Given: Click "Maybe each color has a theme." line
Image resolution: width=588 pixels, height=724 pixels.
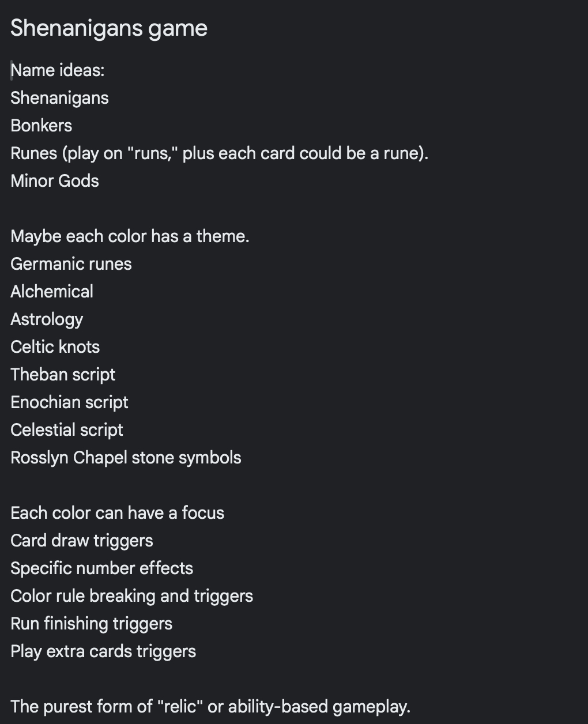Looking at the screenshot, I should [x=130, y=236].
